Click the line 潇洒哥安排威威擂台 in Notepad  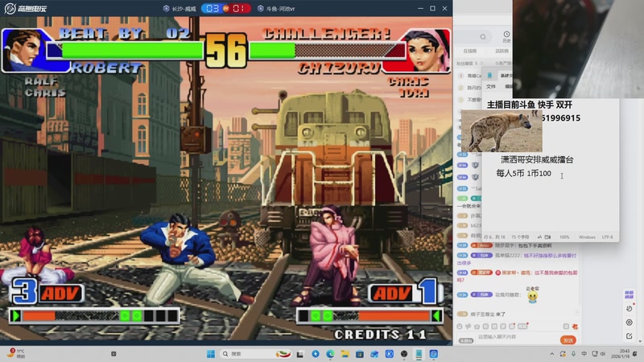537,159
